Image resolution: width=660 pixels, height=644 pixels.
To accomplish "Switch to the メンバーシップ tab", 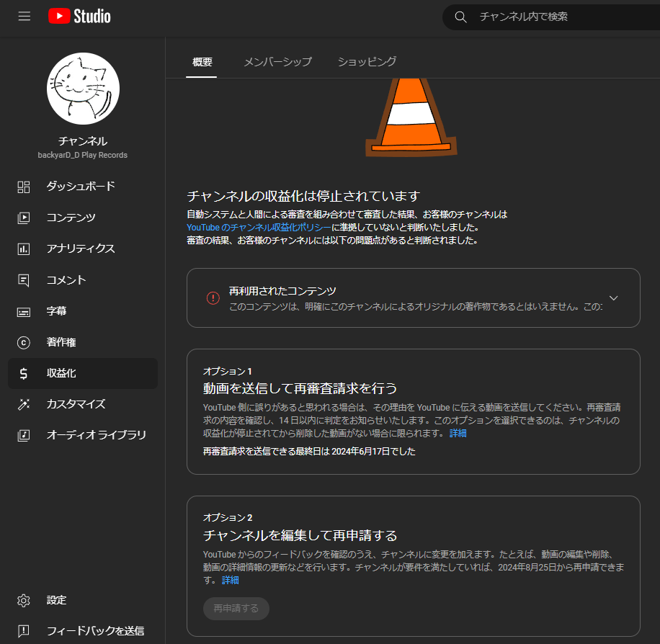I will tap(278, 62).
